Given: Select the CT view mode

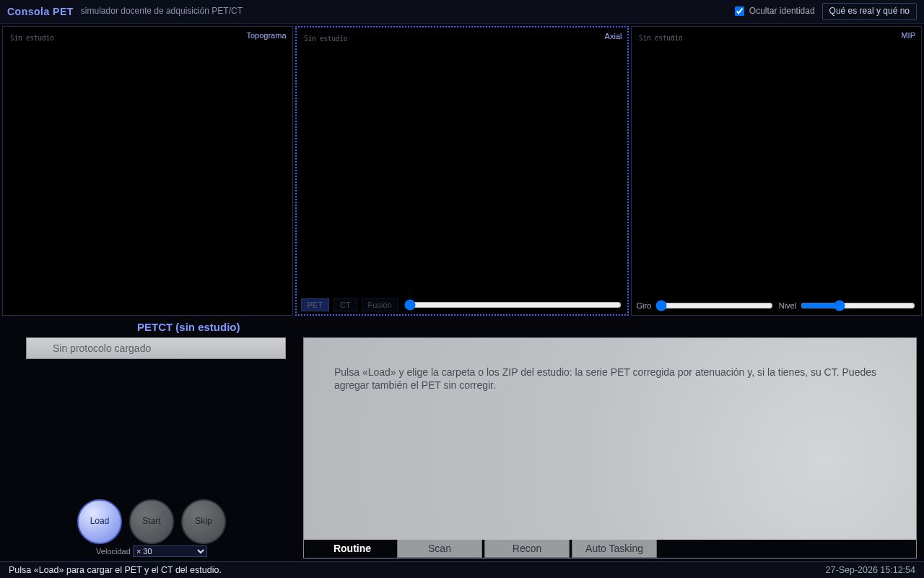Looking at the screenshot, I should click(345, 305).
